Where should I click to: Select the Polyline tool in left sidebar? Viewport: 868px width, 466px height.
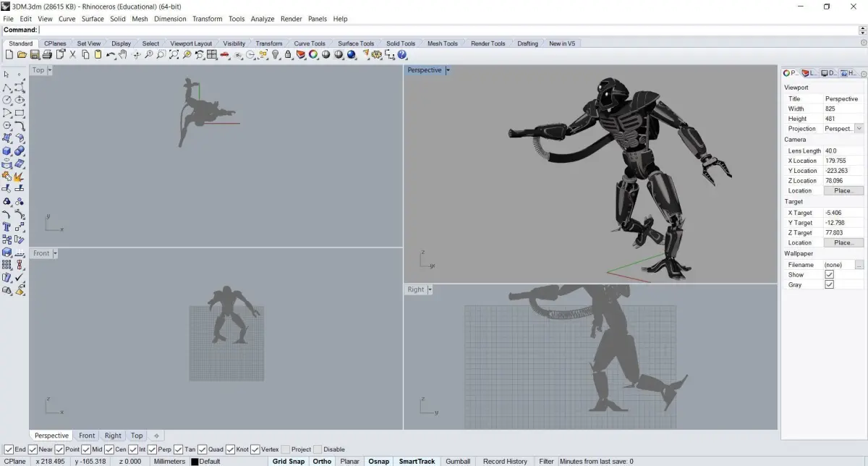point(7,88)
